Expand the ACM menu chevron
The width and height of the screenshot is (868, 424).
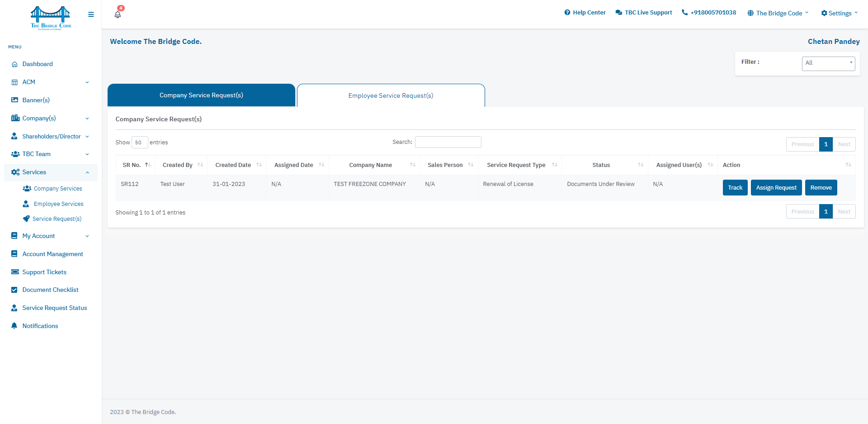click(x=87, y=82)
